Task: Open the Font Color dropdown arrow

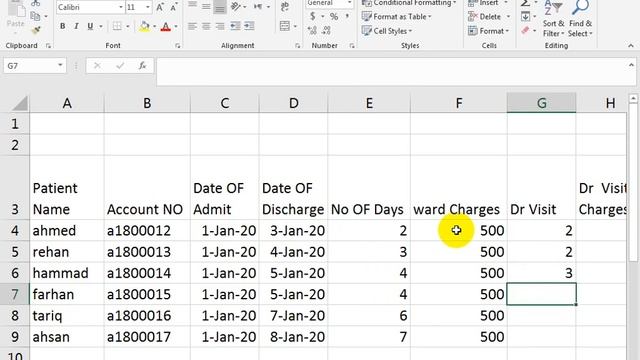Action: (x=176, y=27)
